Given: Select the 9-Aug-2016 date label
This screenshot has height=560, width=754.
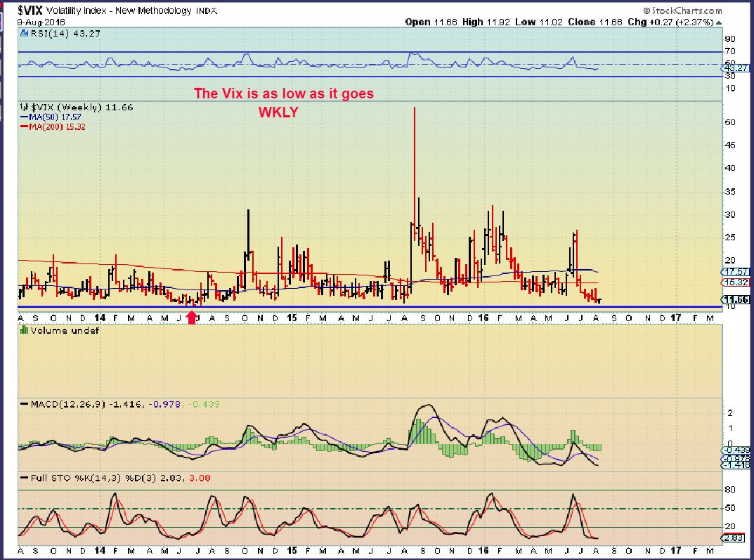Looking at the screenshot, I should click(36, 22).
